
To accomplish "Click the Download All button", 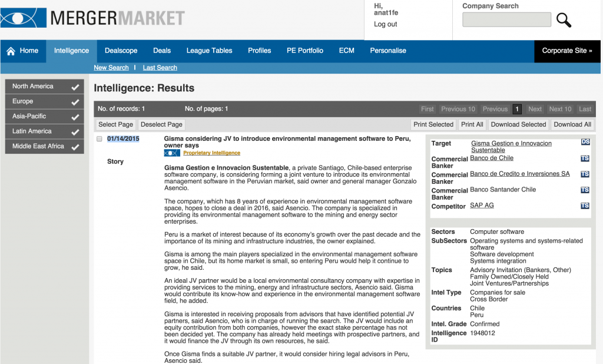I will coord(572,125).
